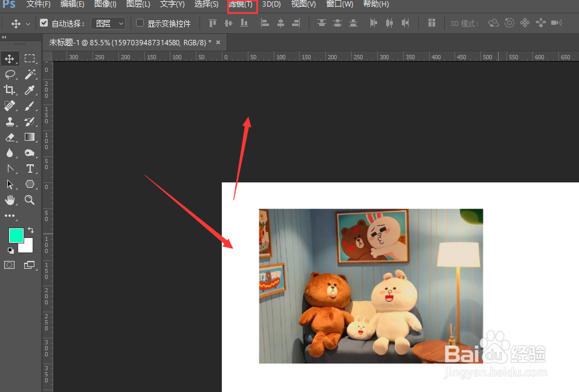This screenshot has height=392, width=579.
Task: Select the Path Selection tool
Action: pyautogui.click(x=10, y=184)
